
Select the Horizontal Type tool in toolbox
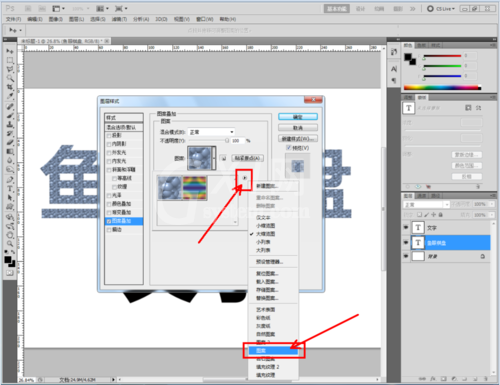pyautogui.click(x=10, y=189)
